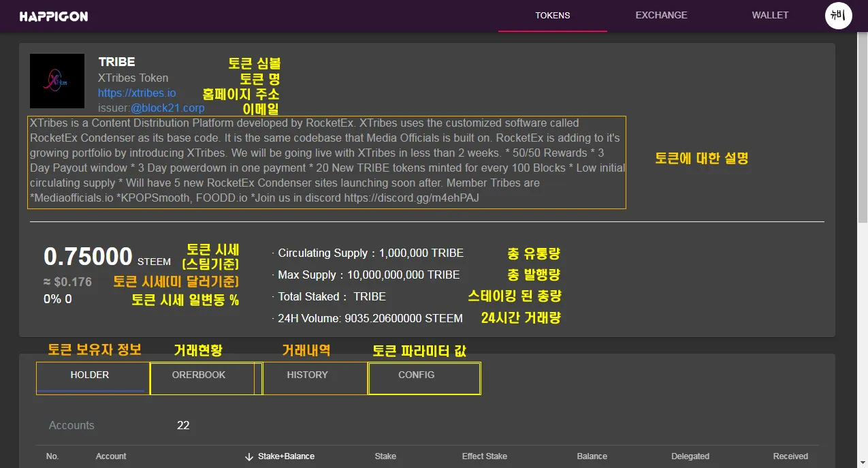Click the accounts count 22

point(183,426)
